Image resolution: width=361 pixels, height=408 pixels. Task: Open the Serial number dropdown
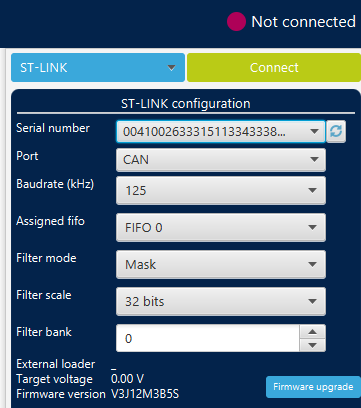pos(221,132)
